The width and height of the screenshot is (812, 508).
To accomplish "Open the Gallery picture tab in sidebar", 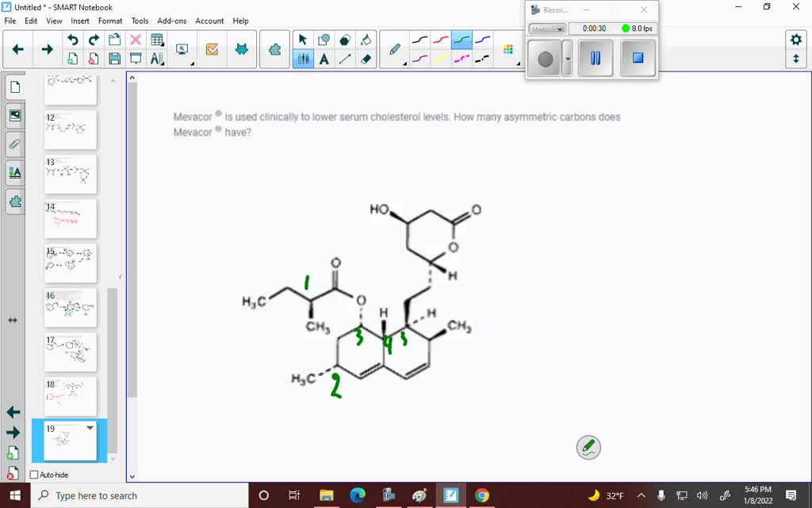I will click(14, 115).
